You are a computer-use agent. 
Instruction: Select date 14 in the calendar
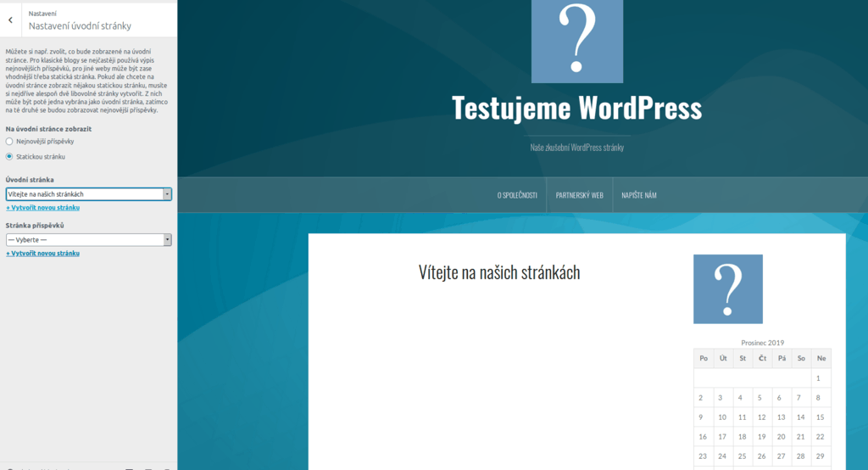[x=800, y=417]
